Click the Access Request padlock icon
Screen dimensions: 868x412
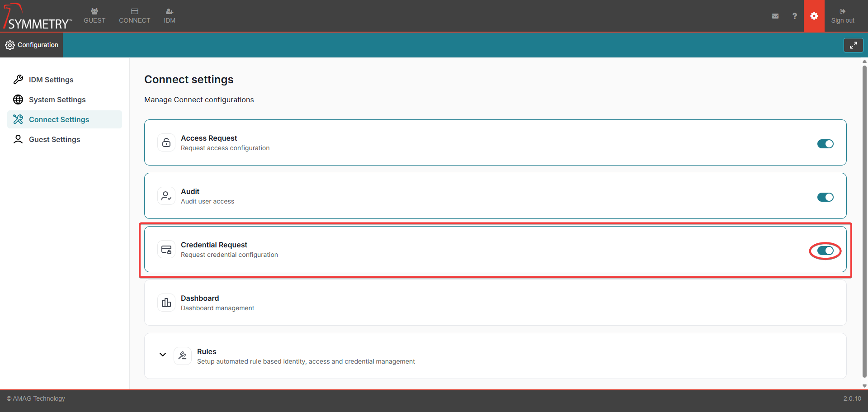click(x=166, y=142)
